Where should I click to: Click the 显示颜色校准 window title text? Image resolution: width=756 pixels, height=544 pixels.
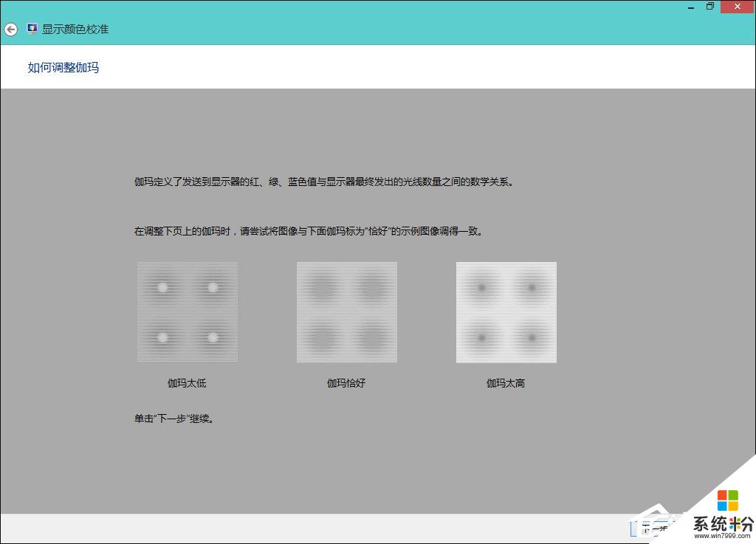75,30
